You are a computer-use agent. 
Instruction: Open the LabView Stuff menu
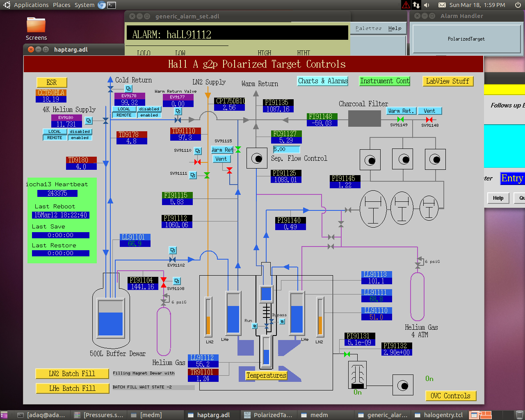pyautogui.click(x=448, y=81)
